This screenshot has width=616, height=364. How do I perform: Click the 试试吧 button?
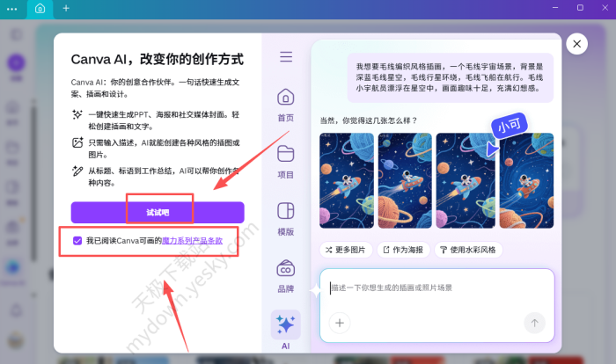(x=158, y=213)
